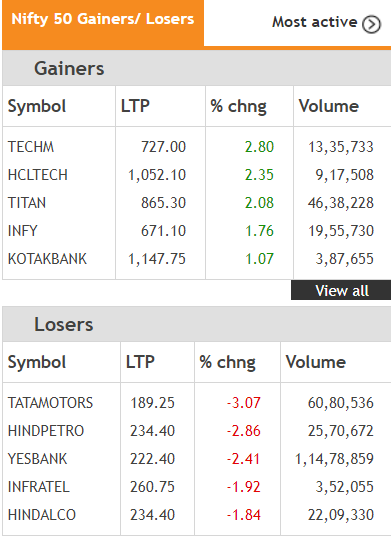Click the Losers section heading

(64, 324)
